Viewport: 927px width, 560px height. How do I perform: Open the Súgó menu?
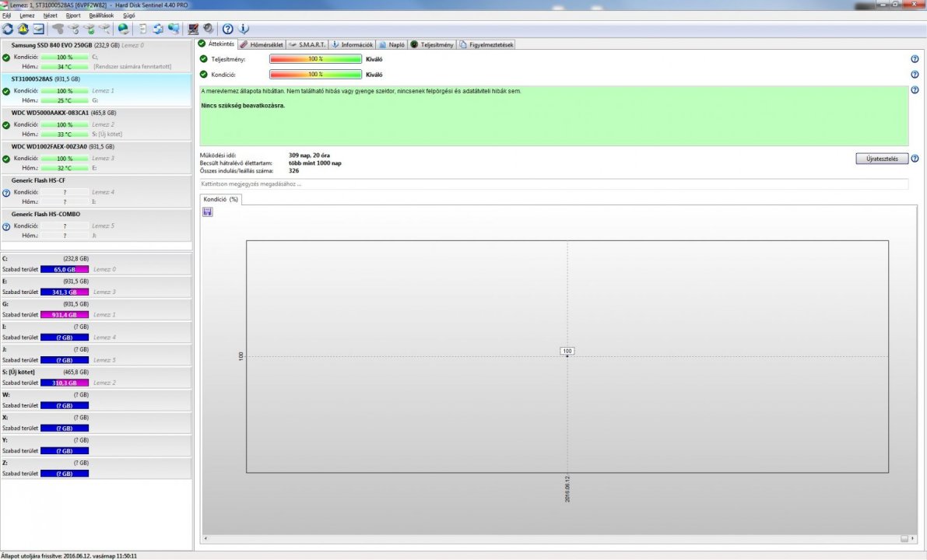pos(129,16)
